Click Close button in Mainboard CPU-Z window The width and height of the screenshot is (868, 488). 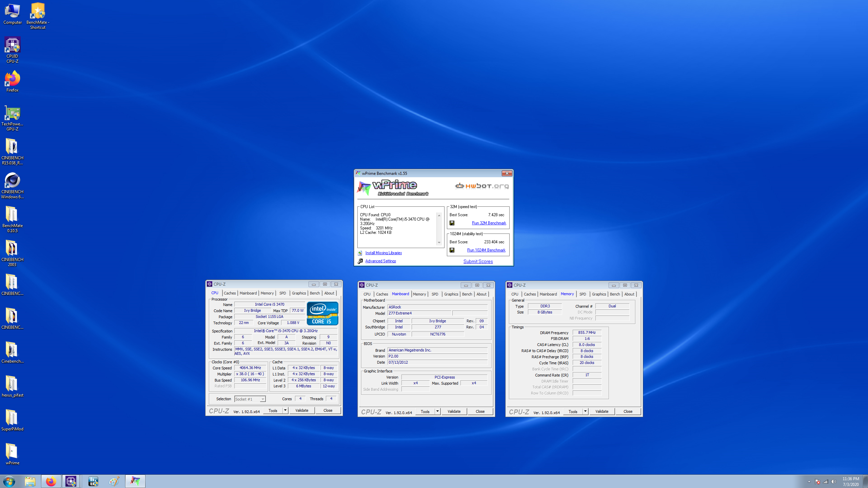coord(480,411)
